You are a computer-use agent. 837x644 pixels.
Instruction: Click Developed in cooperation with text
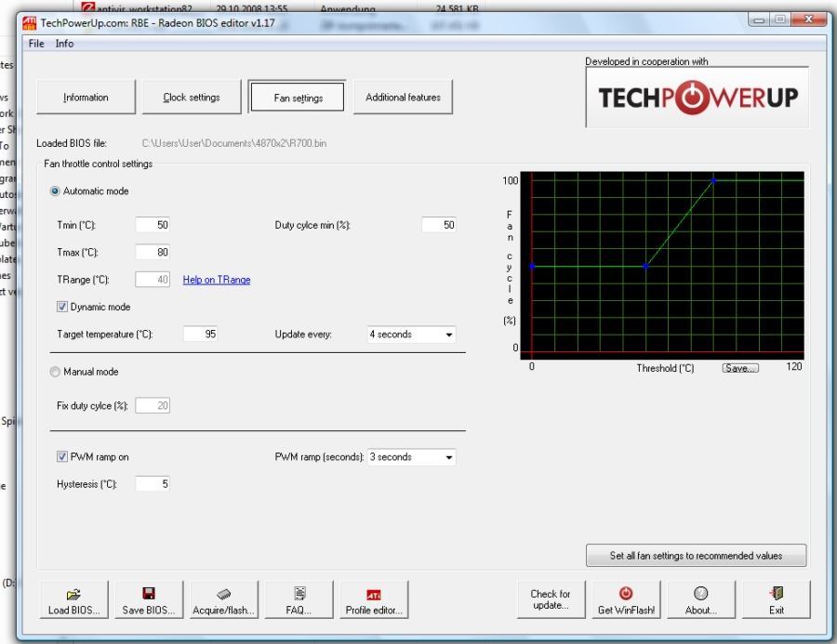pos(646,61)
